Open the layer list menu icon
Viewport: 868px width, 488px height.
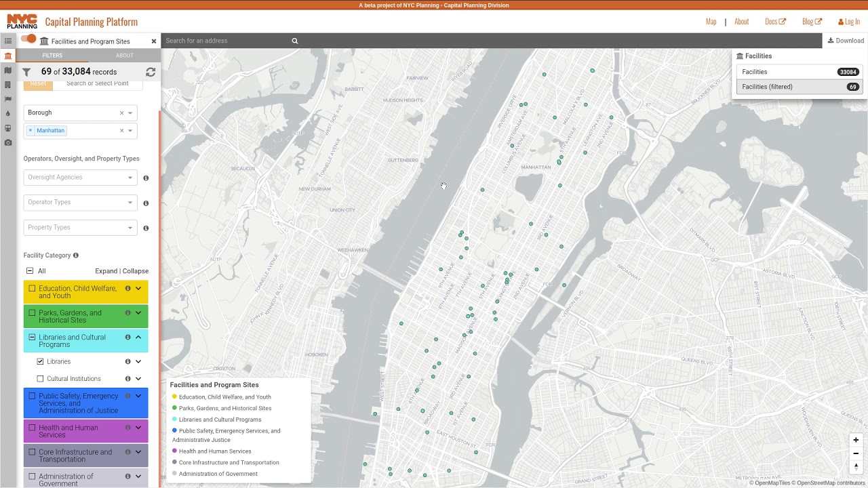pyautogui.click(x=8, y=41)
